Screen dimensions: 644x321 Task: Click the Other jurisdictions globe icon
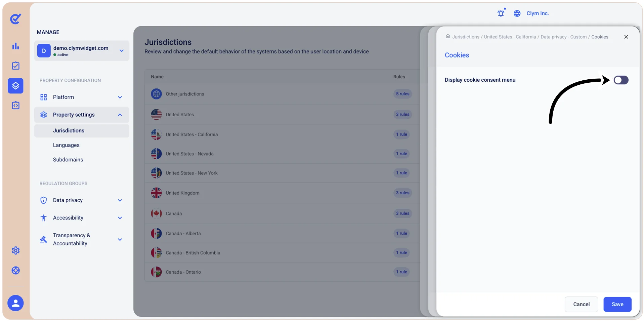pos(156,94)
